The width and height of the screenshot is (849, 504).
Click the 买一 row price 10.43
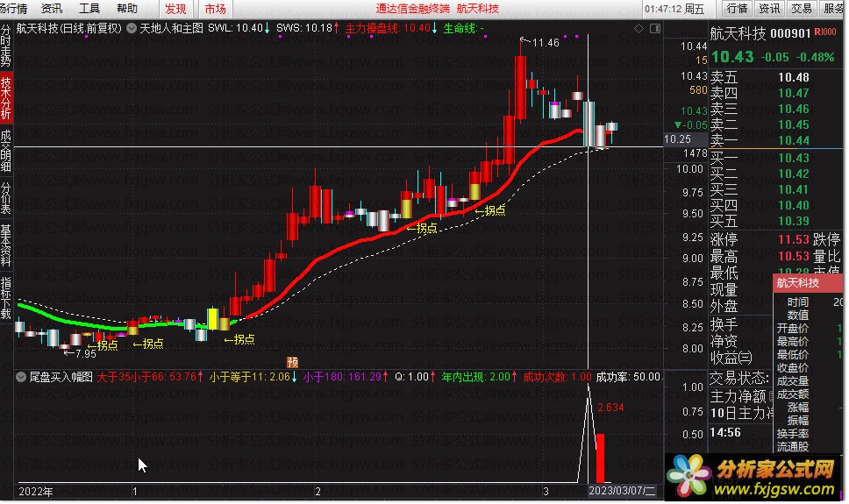793,158
